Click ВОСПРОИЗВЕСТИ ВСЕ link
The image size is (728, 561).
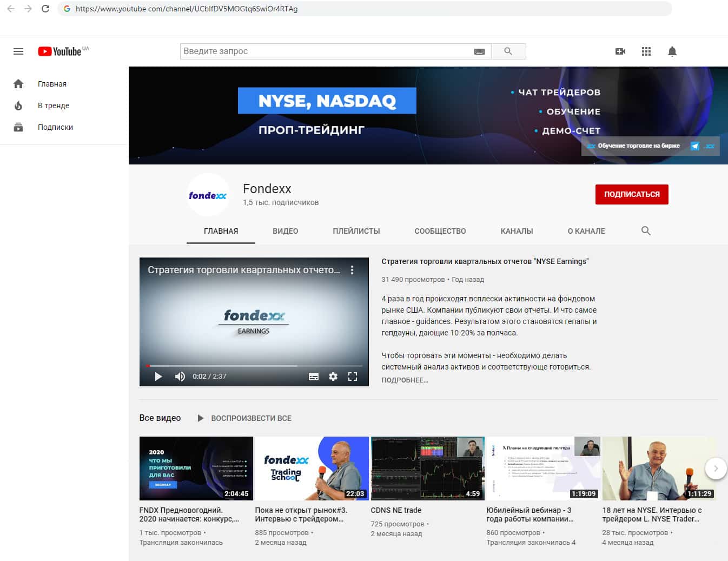coord(251,418)
